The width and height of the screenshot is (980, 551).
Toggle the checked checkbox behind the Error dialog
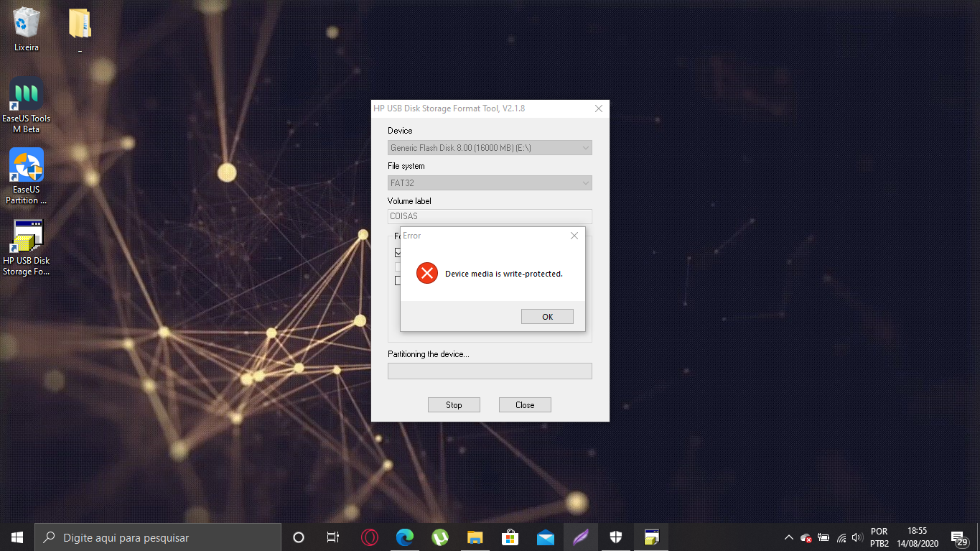398,252
